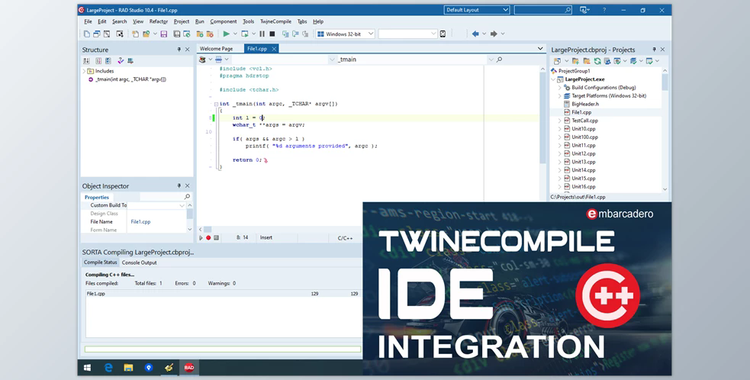Select the Properties tab in Object Inspector

click(x=97, y=197)
